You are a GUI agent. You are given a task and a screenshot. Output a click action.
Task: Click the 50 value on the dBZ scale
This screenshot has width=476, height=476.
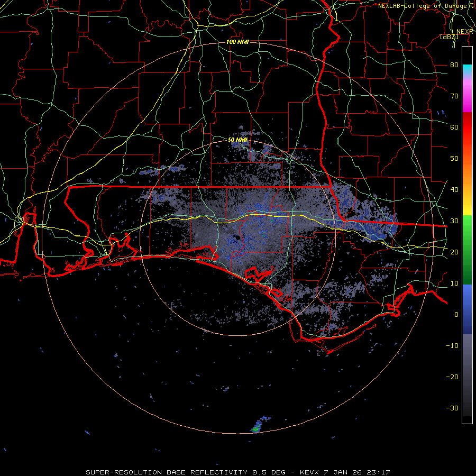click(x=454, y=159)
